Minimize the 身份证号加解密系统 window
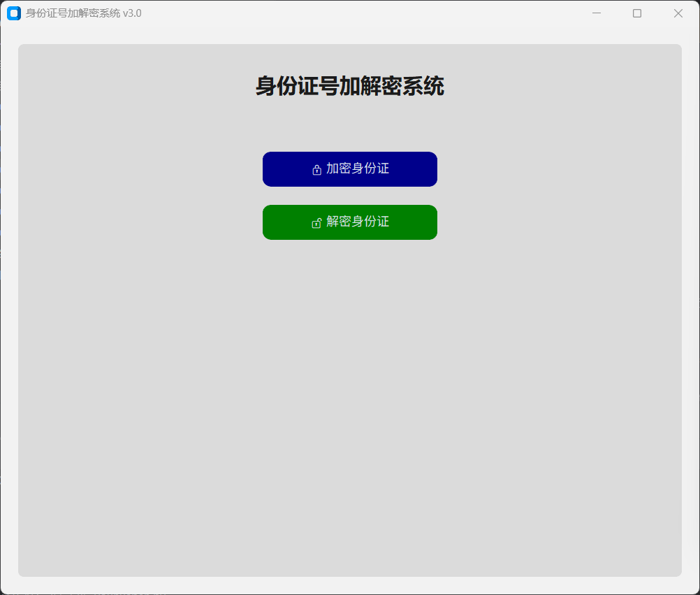 597,13
